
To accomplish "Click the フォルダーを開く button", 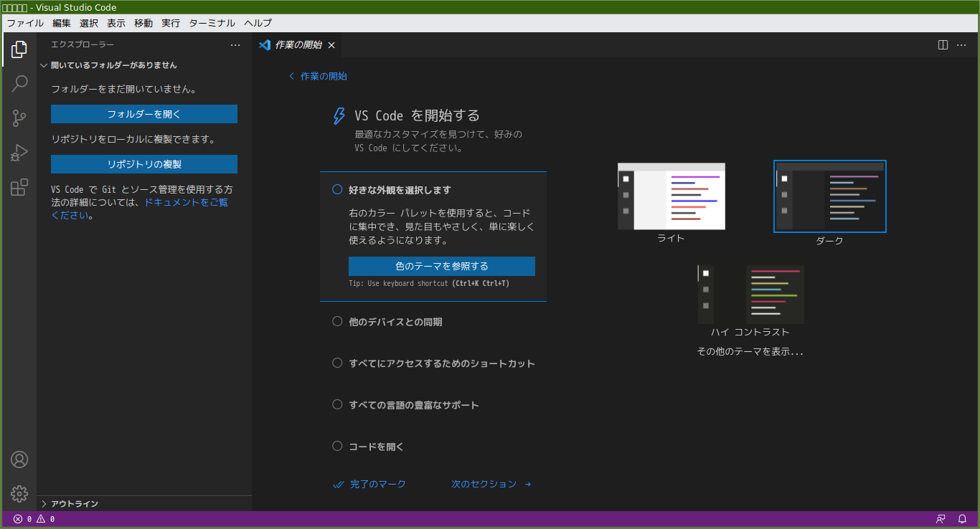I will click(x=144, y=114).
